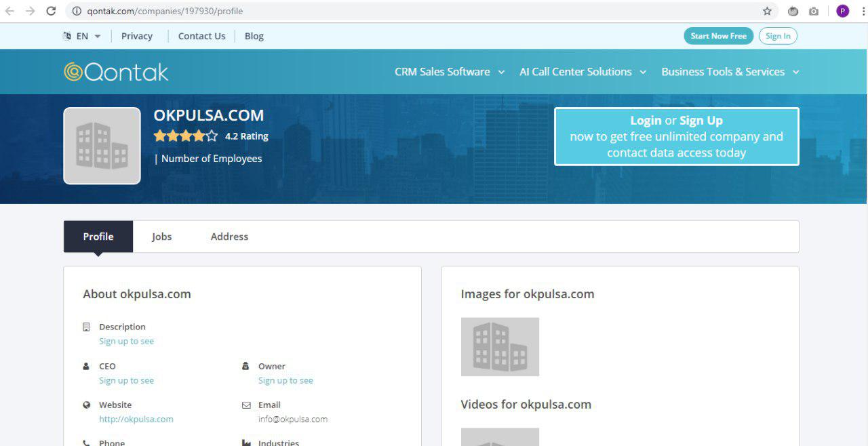Image resolution: width=868 pixels, height=446 pixels.
Task: Click the Description document icon
Action: tap(86, 327)
